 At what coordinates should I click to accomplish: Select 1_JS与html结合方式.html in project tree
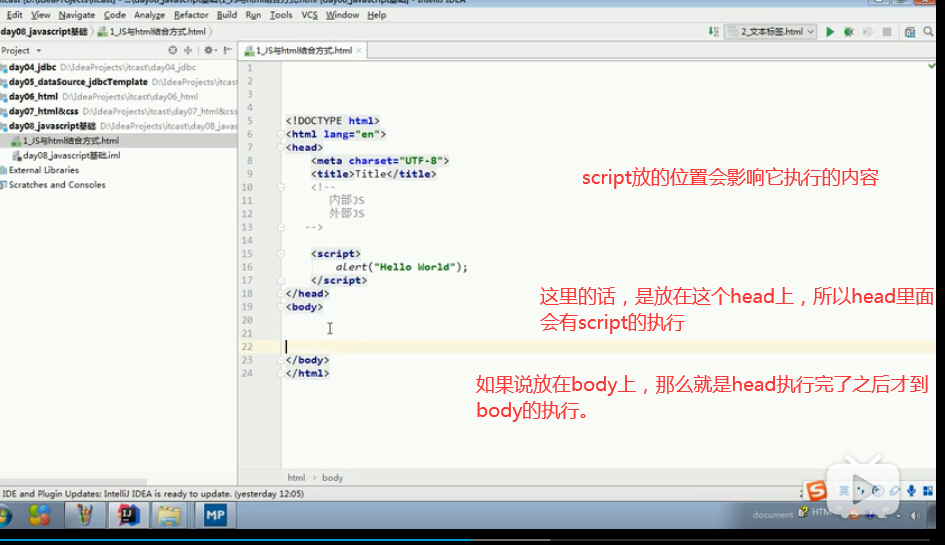tap(71, 141)
